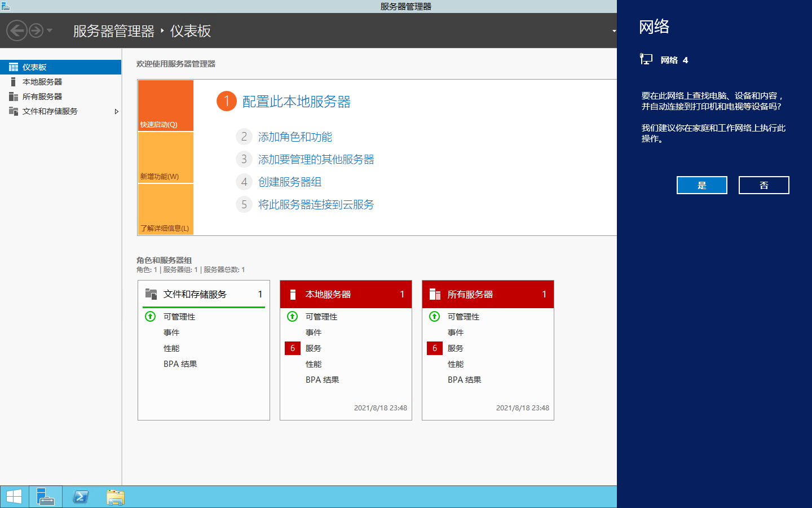This screenshot has width=812, height=508.
Task: Click 添加要管理的其他服务器 link
Action: [316, 160]
